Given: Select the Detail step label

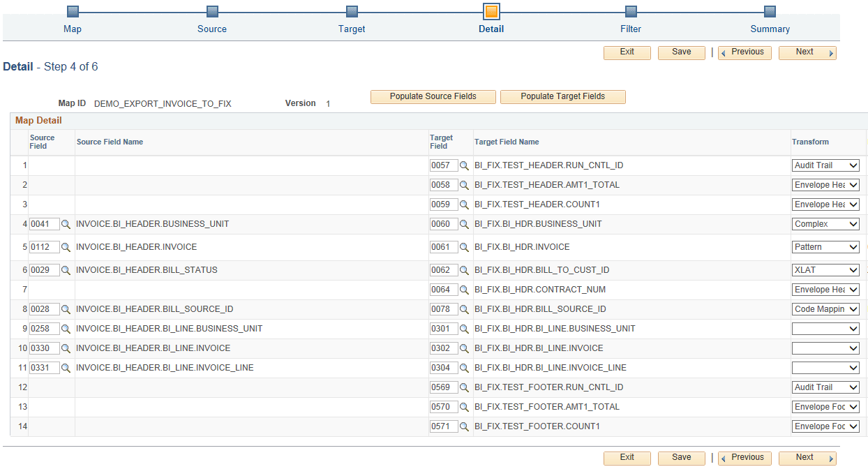Looking at the screenshot, I should coord(491,29).
